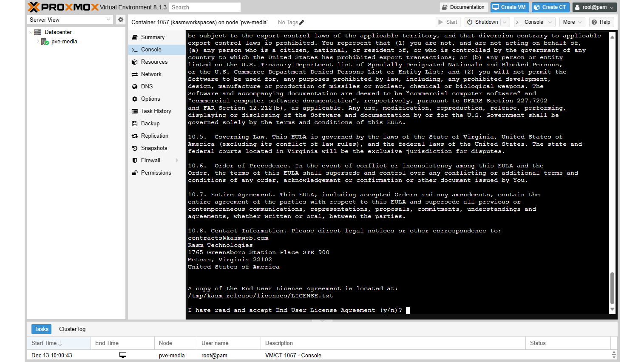This screenshot has height=362, width=644.
Task: Open the Replication panel
Action: coord(154,136)
